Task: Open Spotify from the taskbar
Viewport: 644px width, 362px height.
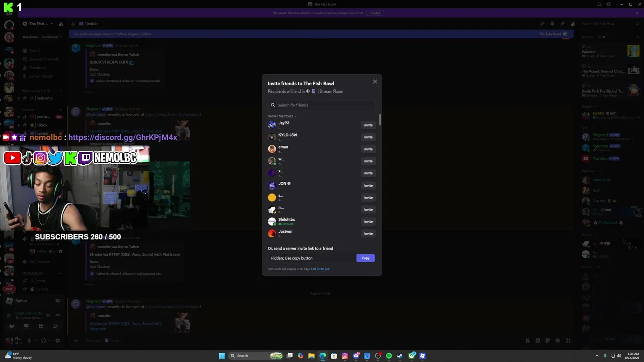Action: 389,356
